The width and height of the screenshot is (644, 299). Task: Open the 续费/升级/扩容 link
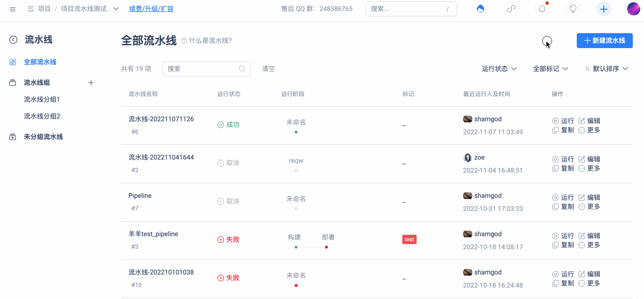151,9
